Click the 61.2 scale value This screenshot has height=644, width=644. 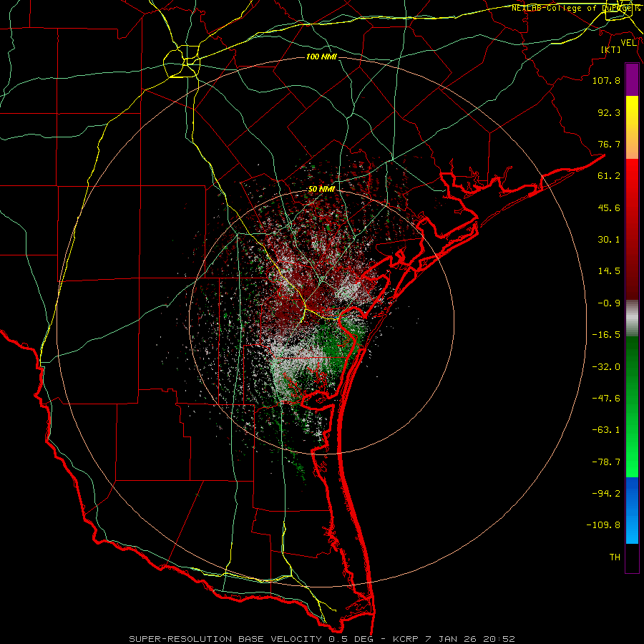coord(609,176)
